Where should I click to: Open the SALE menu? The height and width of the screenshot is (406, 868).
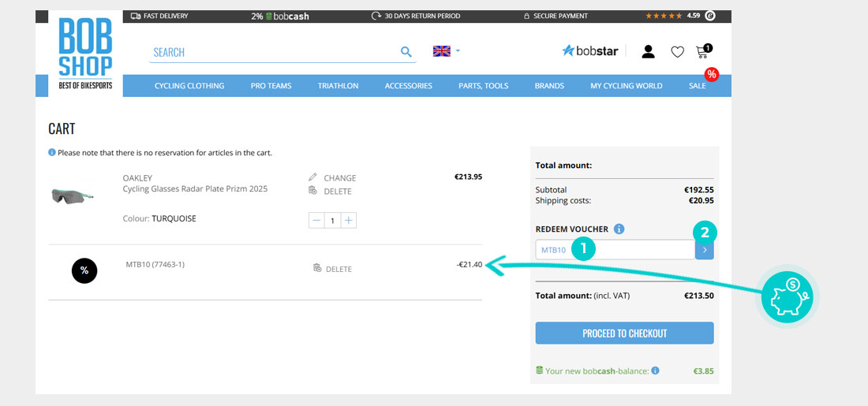click(x=697, y=86)
